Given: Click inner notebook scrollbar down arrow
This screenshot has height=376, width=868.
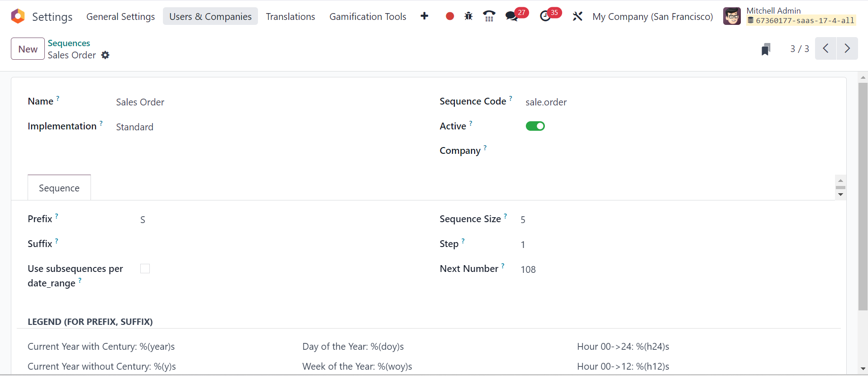Looking at the screenshot, I should 840,195.
